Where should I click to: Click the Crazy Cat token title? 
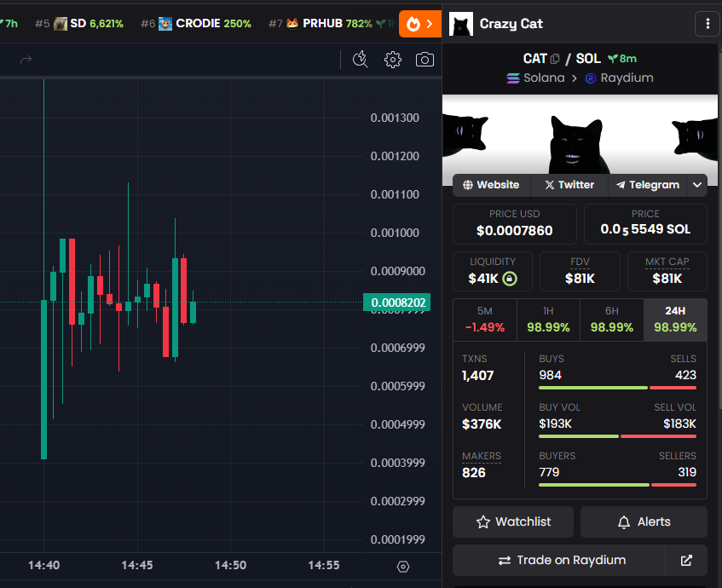511,24
